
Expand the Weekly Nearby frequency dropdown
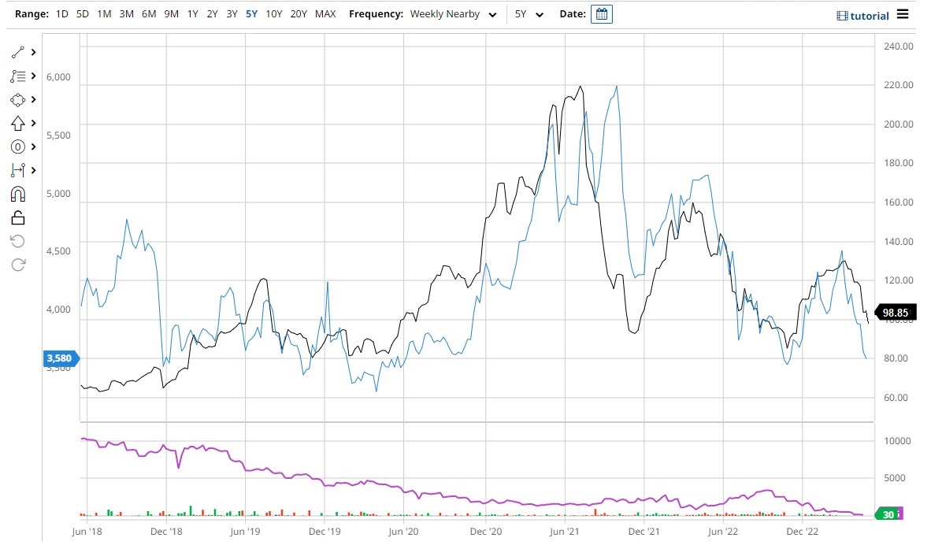[453, 14]
